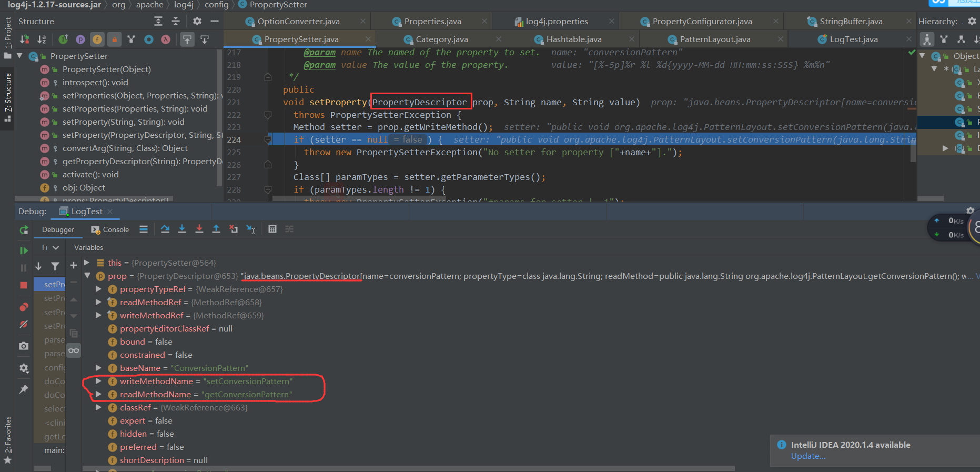The width and height of the screenshot is (980, 472).
Task: Toggle Autoscroll from Source in Structure
Action: [205, 39]
